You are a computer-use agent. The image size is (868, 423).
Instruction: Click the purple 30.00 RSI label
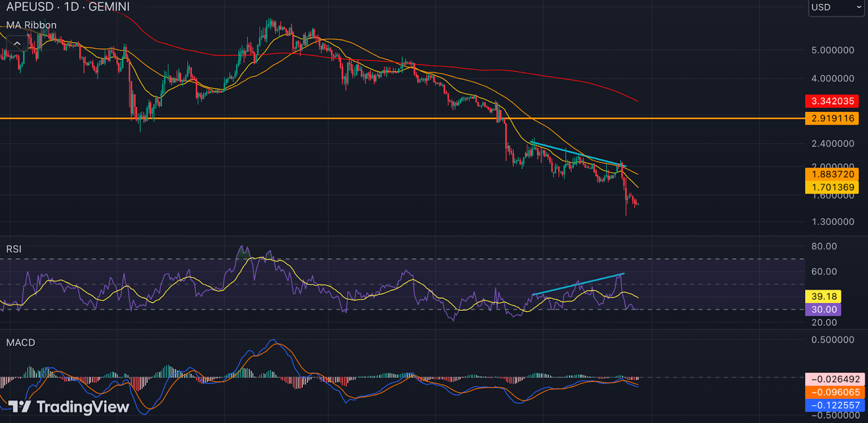(824, 309)
